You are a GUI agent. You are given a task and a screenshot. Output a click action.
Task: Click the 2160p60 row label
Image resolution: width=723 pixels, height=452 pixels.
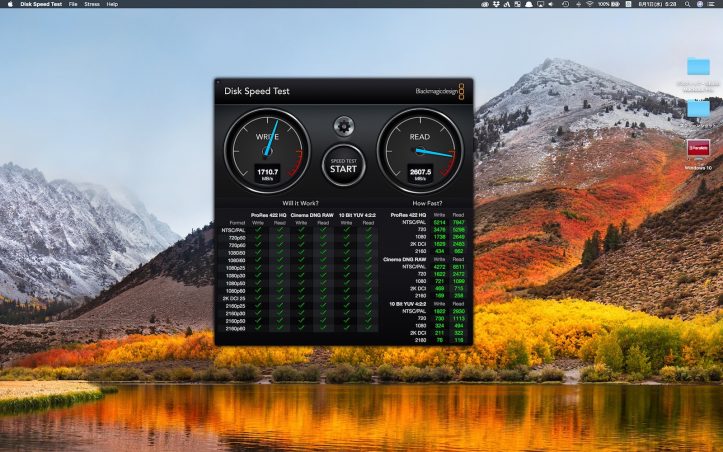click(236, 329)
